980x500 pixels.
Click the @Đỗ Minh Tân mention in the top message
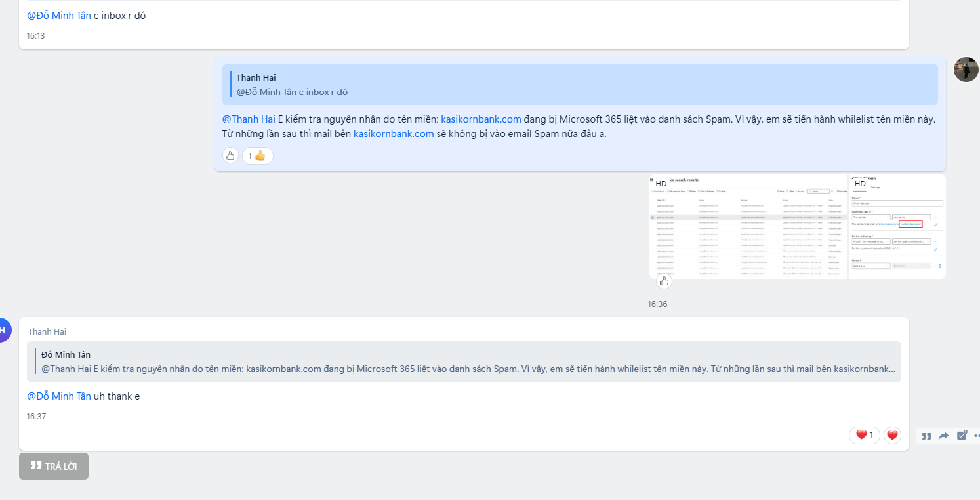click(59, 15)
